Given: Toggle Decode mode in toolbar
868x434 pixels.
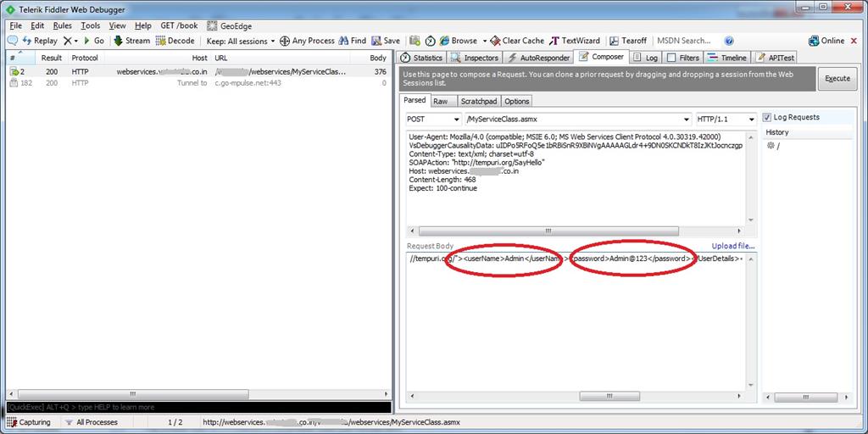Looking at the screenshot, I should [175, 41].
